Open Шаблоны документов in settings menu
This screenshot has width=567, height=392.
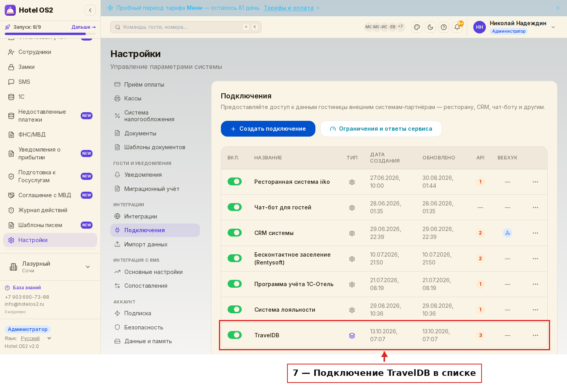point(155,147)
